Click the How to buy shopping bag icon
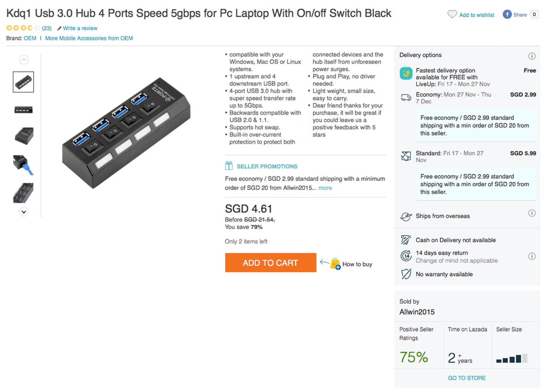 335,264
